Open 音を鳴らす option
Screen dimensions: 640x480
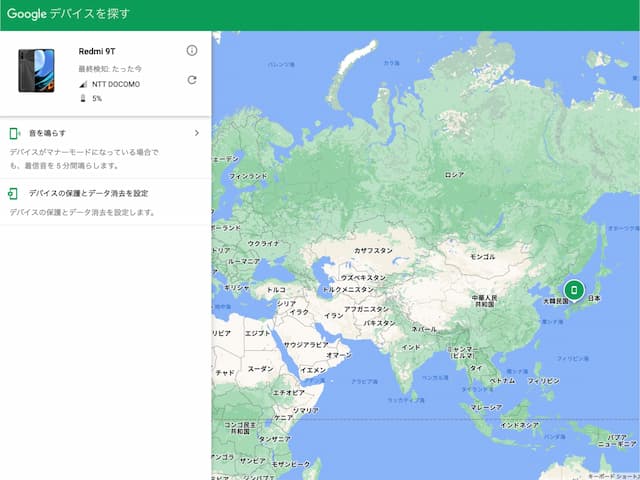(105, 148)
